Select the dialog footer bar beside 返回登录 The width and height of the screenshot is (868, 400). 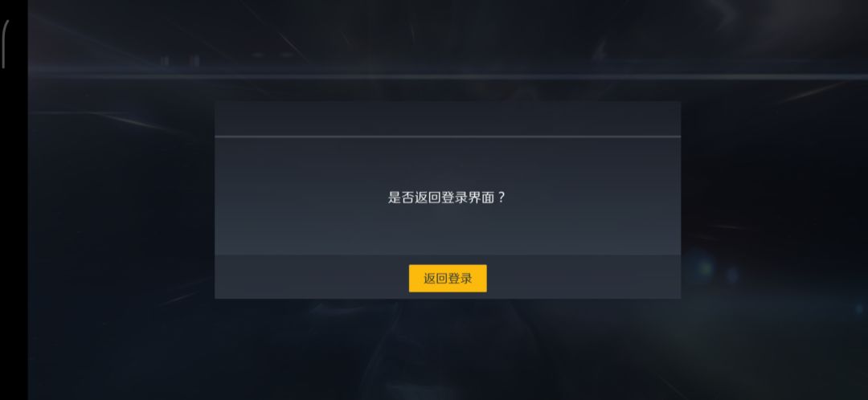[581, 276]
